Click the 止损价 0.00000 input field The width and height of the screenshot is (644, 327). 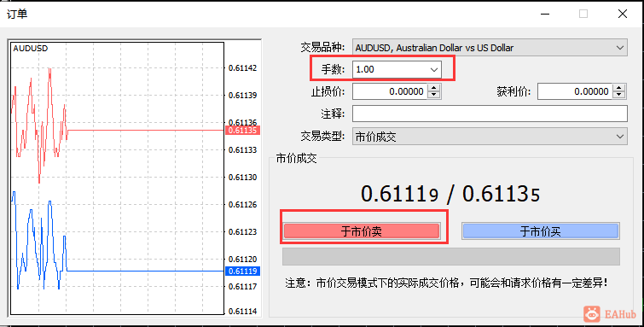(390, 91)
